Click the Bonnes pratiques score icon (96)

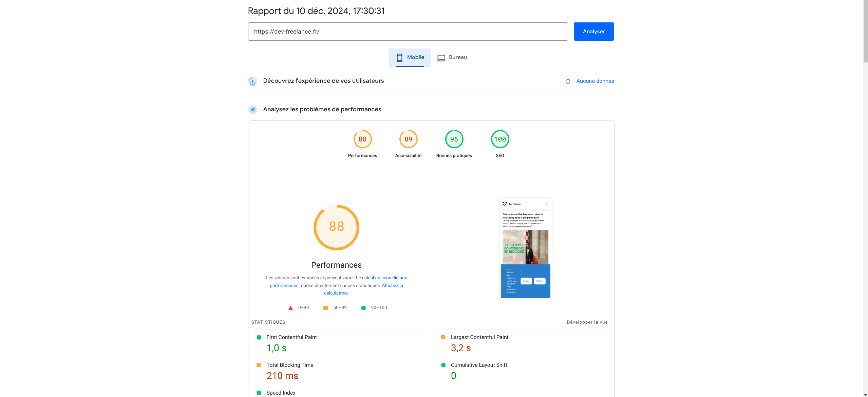pyautogui.click(x=453, y=139)
